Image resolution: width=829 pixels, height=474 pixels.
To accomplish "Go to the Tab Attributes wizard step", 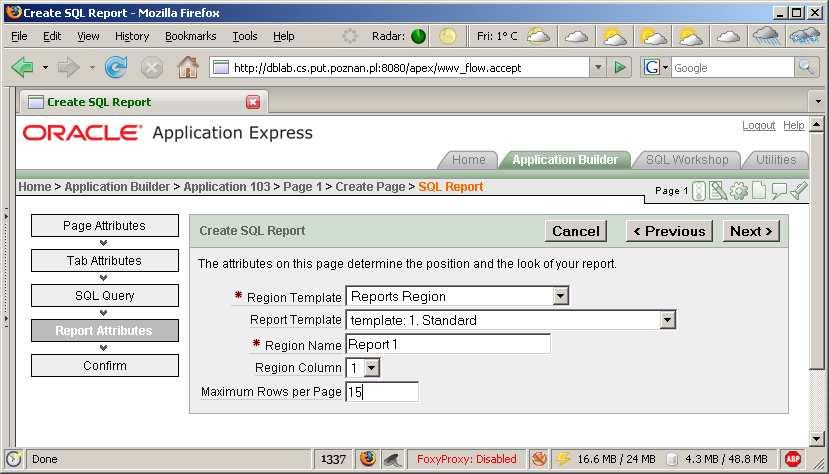I will tap(105, 261).
